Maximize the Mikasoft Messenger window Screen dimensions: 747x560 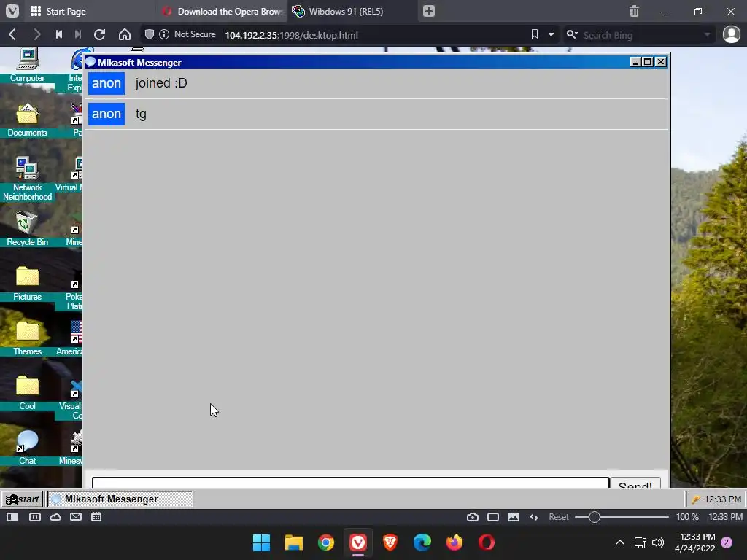[648, 62]
